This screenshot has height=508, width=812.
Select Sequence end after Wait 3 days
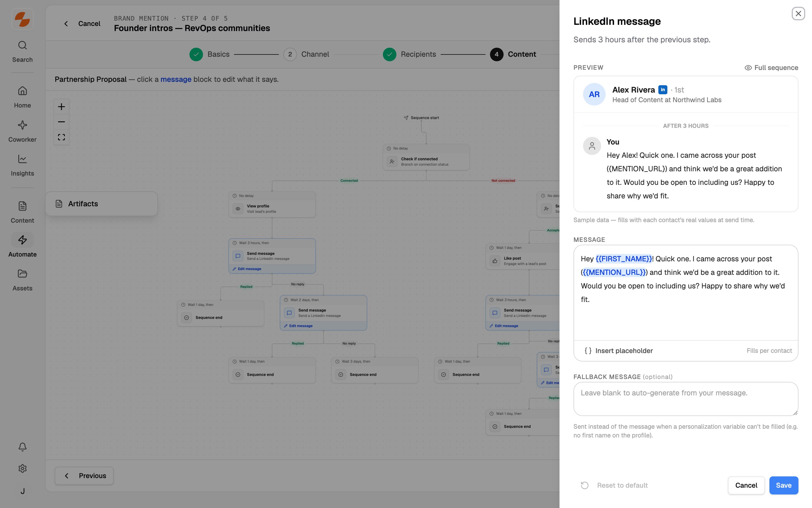[x=375, y=370]
